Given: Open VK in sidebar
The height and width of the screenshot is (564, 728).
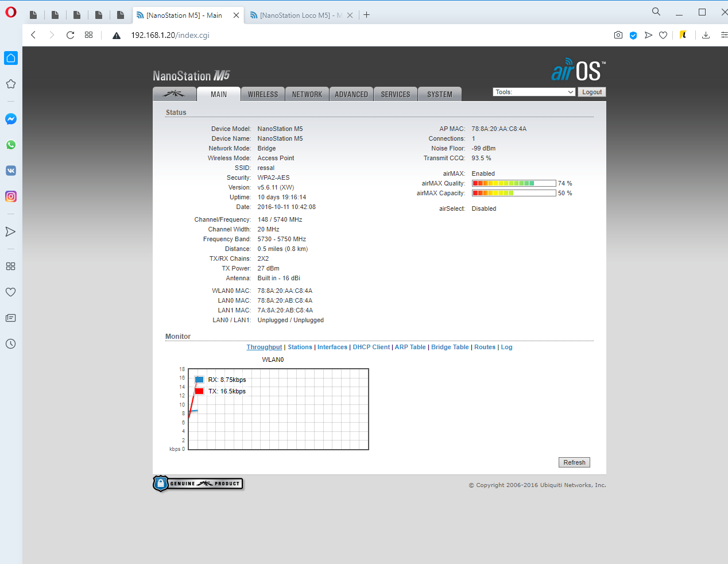Looking at the screenshot, I should click(x=11, y=171).
